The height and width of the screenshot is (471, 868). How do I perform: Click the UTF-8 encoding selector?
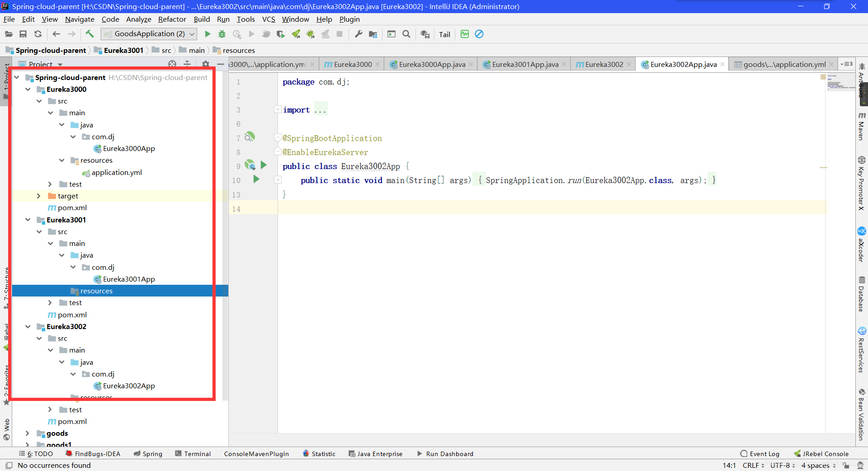(x=783, y=465)
